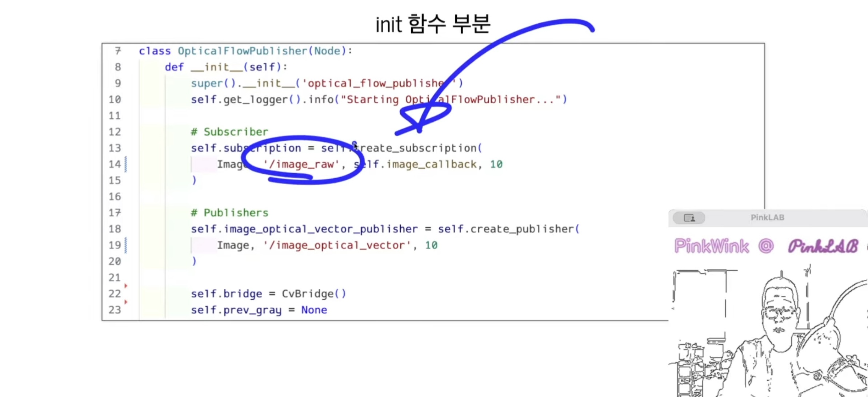The width and height of the screenshot is (868, 397).
Task: Click line number 7 in the gutter
Action: 118,51
